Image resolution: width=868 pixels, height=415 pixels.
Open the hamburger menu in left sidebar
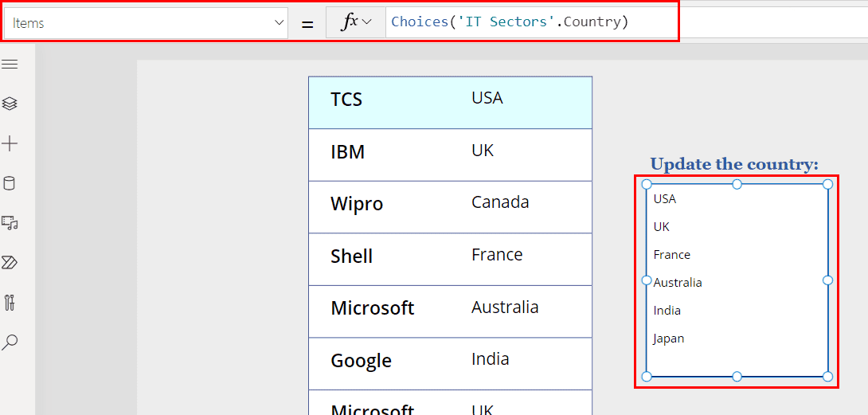(x=10, y=65)
